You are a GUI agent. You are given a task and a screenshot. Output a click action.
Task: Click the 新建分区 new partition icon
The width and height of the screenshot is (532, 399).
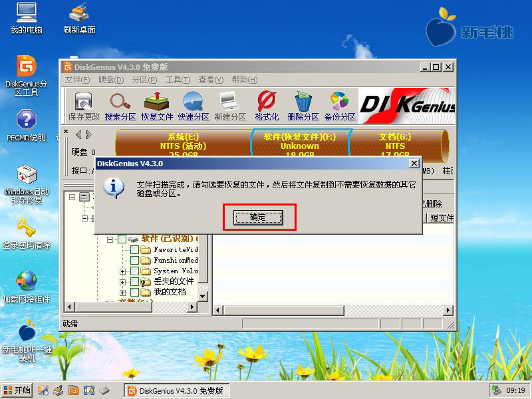click(x=229, y=106)
